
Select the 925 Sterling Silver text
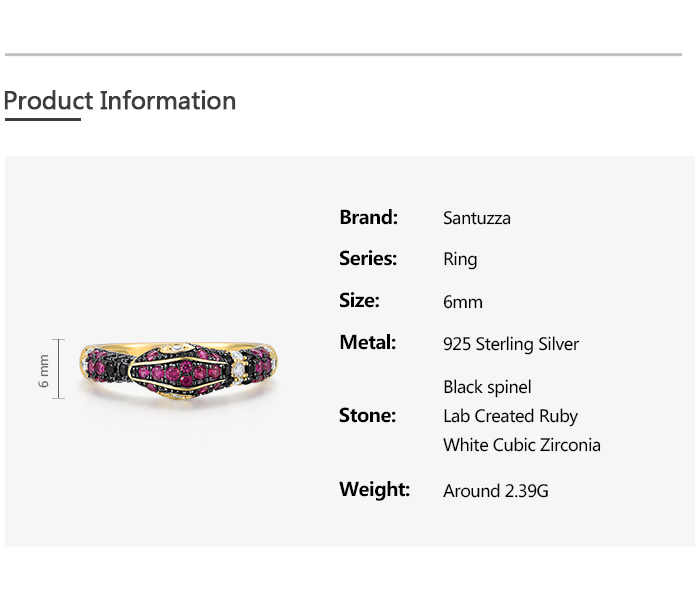[511, 344]
